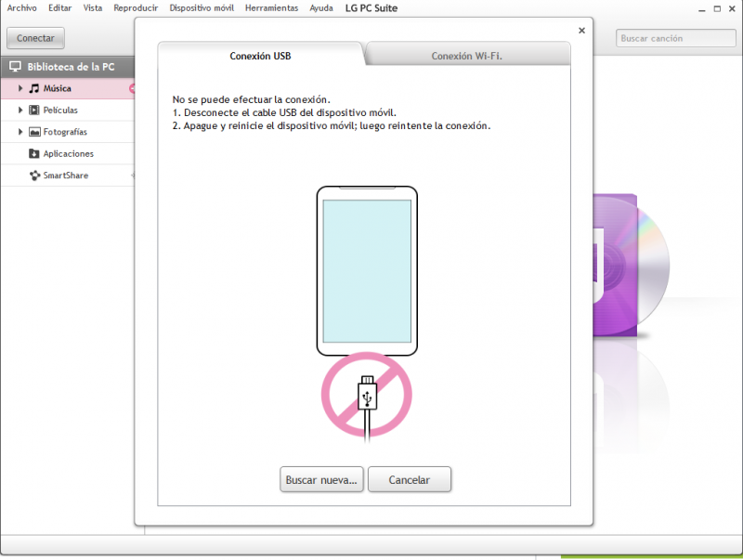Switch to the Conexión Wi-Fi tab
The image size is (743, 560).
467,56
